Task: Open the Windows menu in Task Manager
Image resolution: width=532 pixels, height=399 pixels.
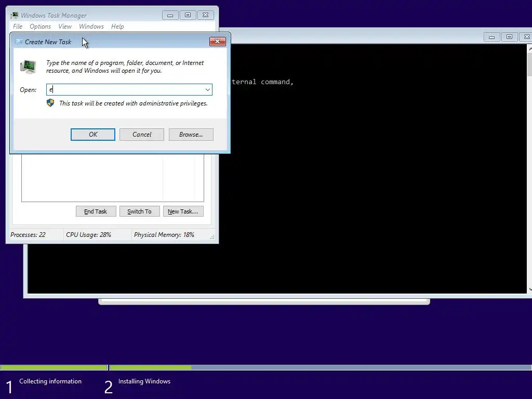Action: [91, 26]
